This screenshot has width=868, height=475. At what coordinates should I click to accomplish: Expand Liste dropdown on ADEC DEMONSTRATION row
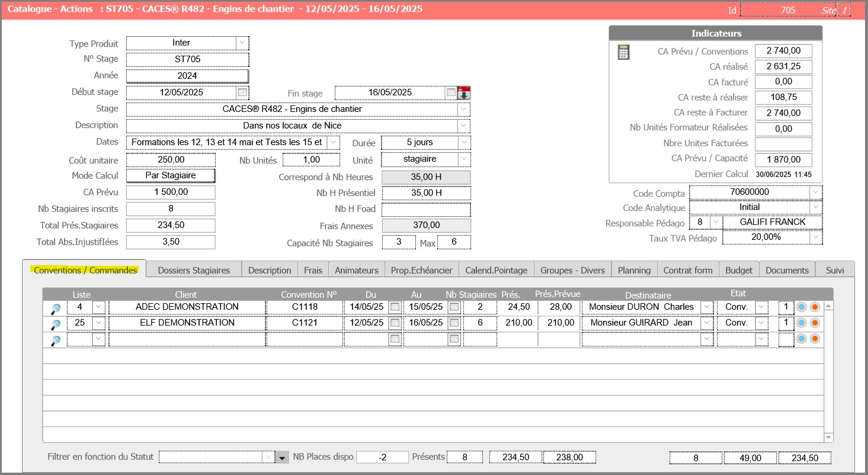(98, 307)
